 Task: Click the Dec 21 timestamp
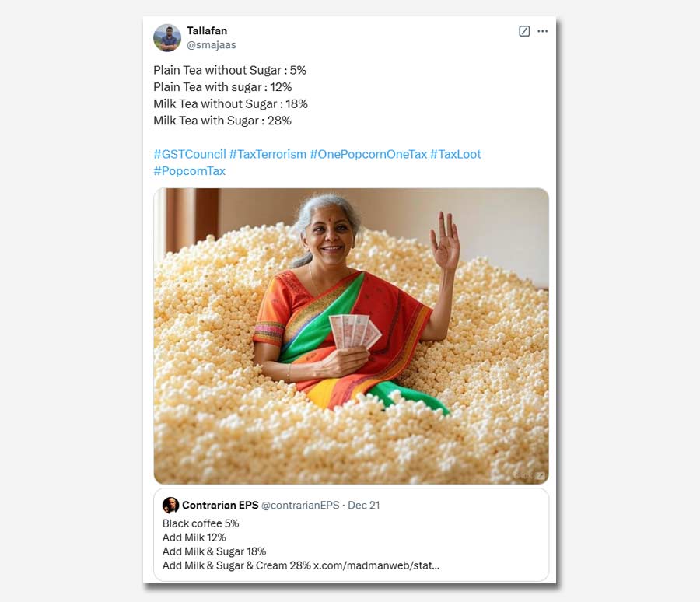pos(363,505)
